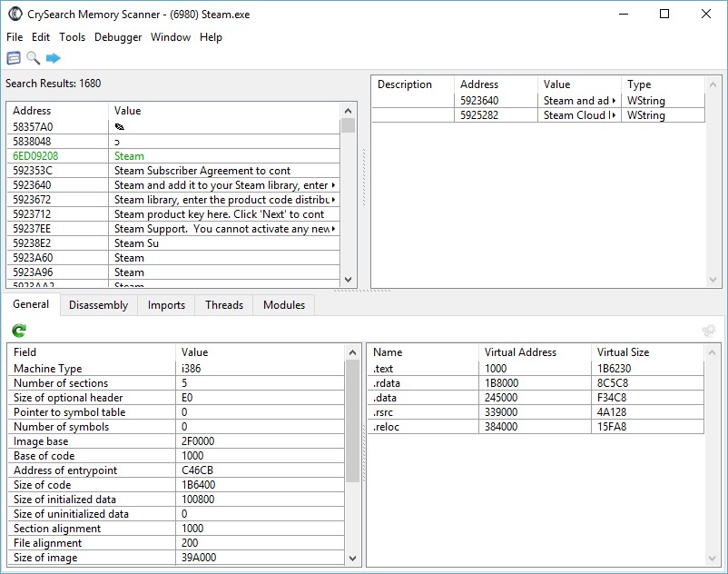
Task: Click the Address of entrypoint value C46CB
Action: pos(197,470)
